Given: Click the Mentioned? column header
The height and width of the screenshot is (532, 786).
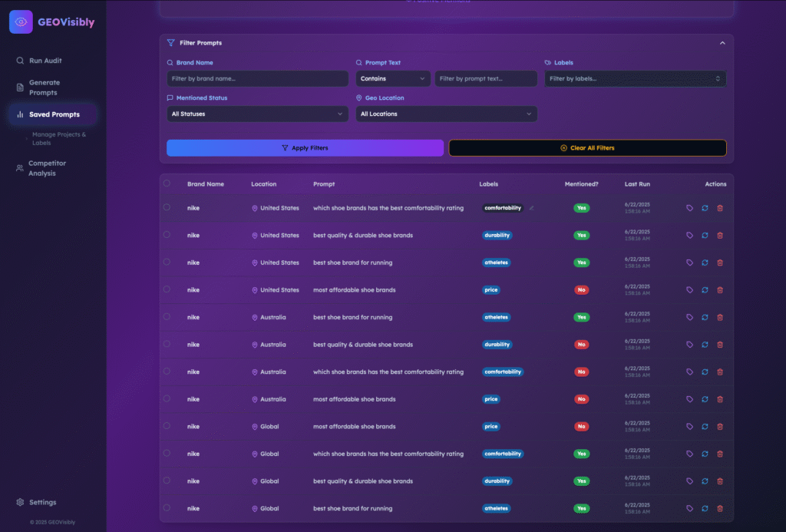Looking at the screenshot, I should coord(582,184).
